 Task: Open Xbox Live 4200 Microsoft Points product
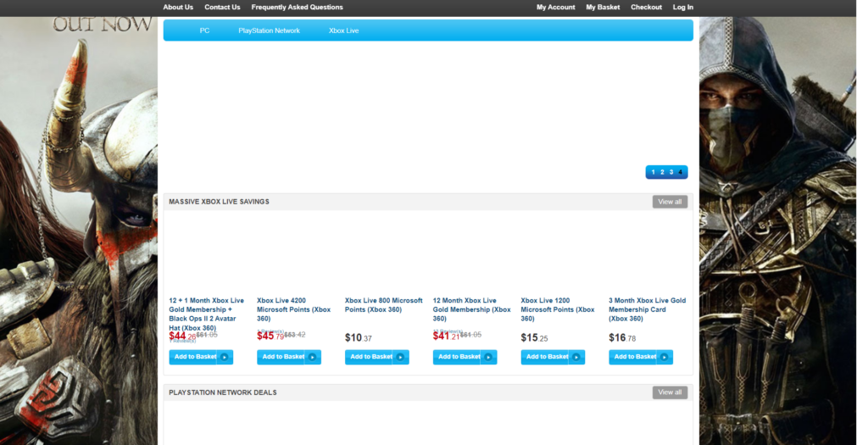pos(294,309)
